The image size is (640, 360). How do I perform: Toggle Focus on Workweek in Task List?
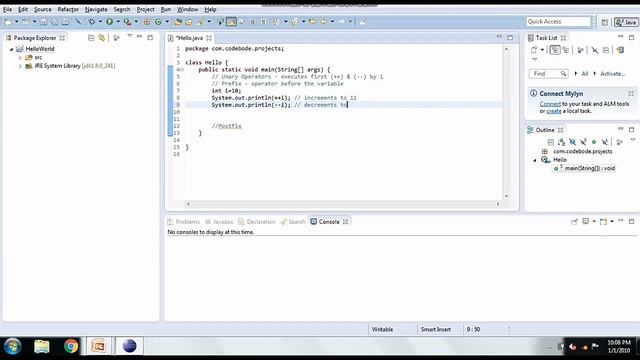(x=580, y=50)
